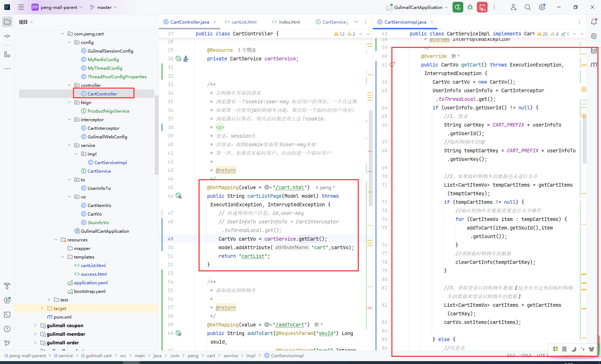Collapse the config folder
Screen dimensions: 601x364
[x=69, y=42]
